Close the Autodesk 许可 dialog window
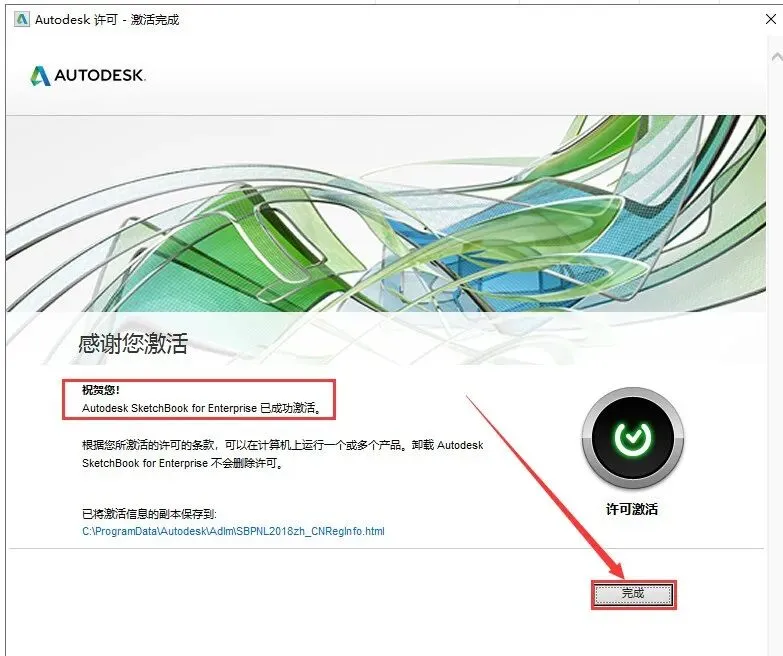 click(x=771, y=19)
